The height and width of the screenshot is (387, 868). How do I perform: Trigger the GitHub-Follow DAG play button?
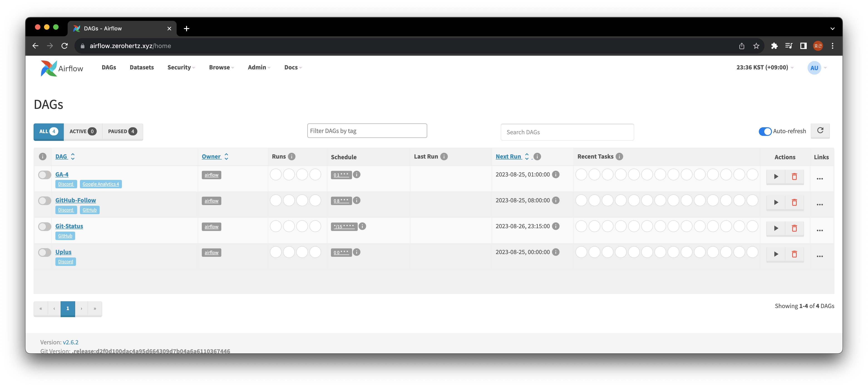tap(776, 202)
